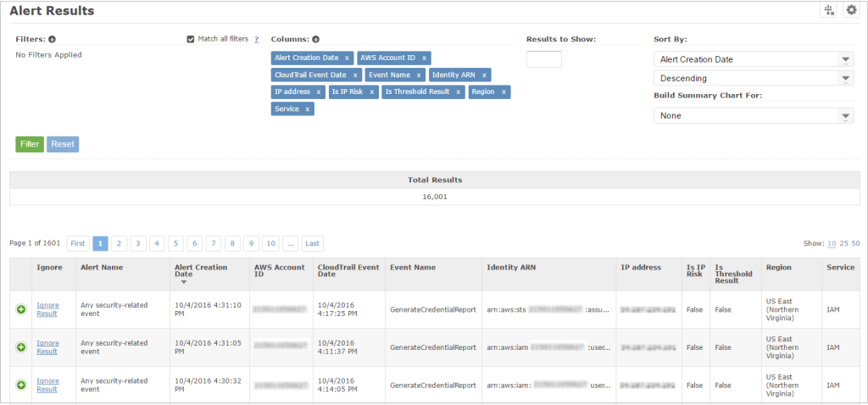Select page 1 in pagination

[x=100, y=243]
